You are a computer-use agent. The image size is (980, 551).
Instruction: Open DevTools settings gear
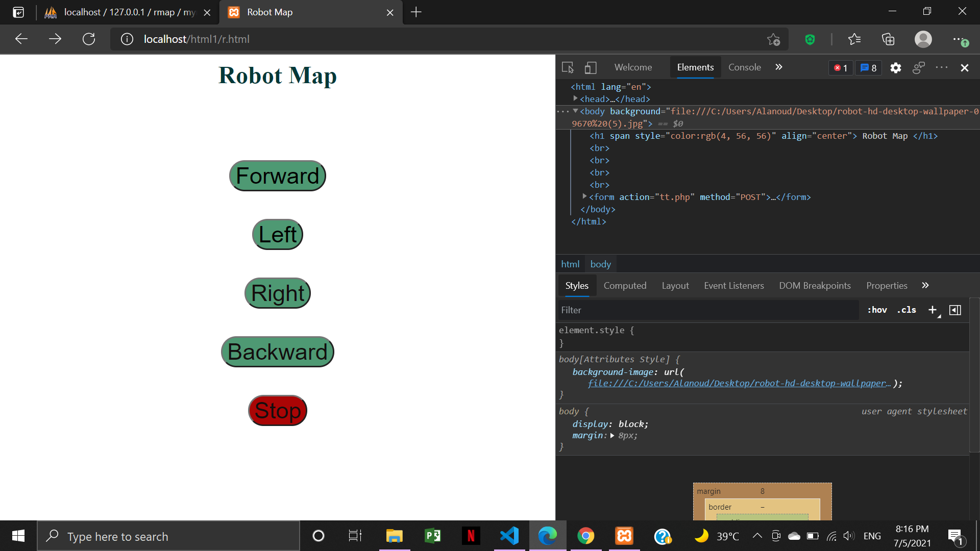(896, 68)
